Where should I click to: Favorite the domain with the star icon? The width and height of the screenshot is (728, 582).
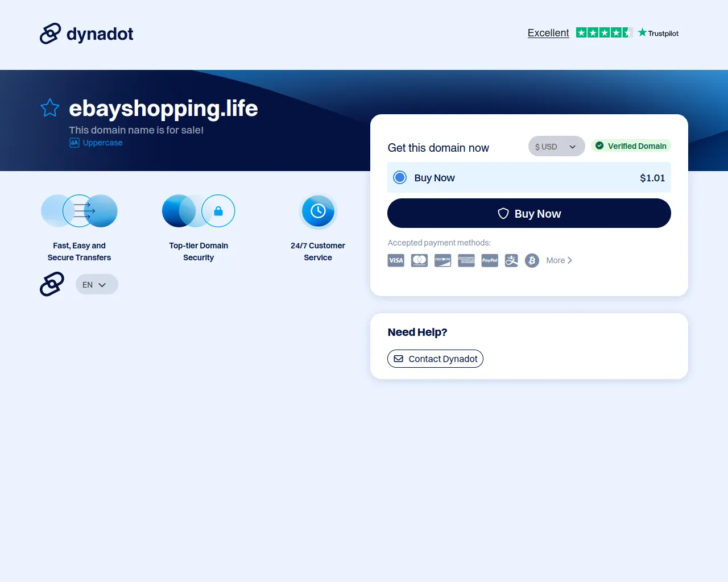(x=50, y=107)
